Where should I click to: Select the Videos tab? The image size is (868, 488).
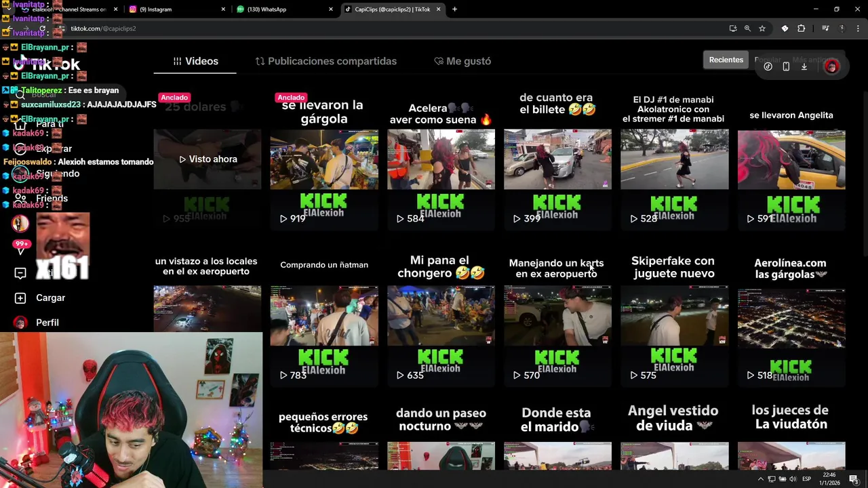click(195, 61)
